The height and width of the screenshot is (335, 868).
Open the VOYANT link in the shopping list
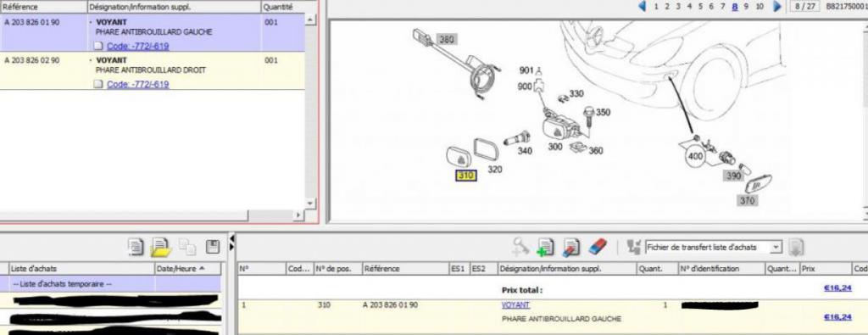coord(515,305)
